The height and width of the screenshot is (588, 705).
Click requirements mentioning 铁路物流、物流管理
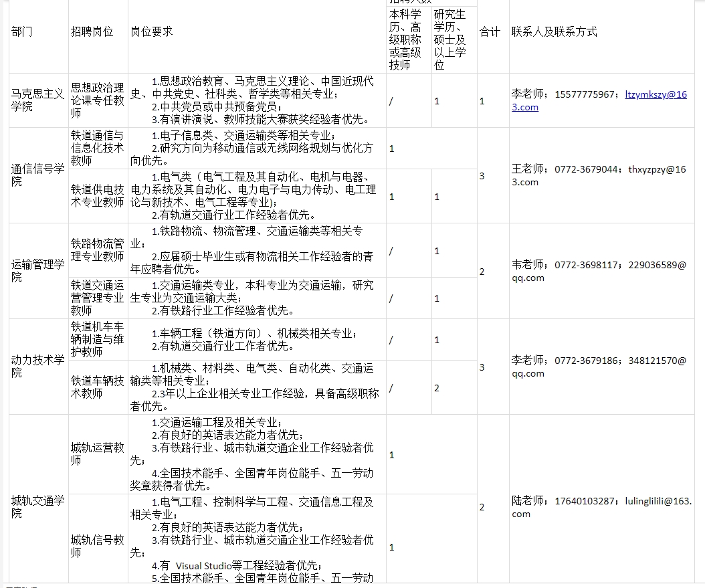[x=257, y=250]
